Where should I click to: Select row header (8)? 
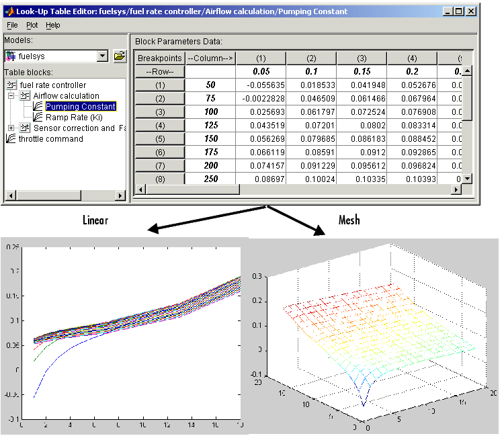(160, 179)
